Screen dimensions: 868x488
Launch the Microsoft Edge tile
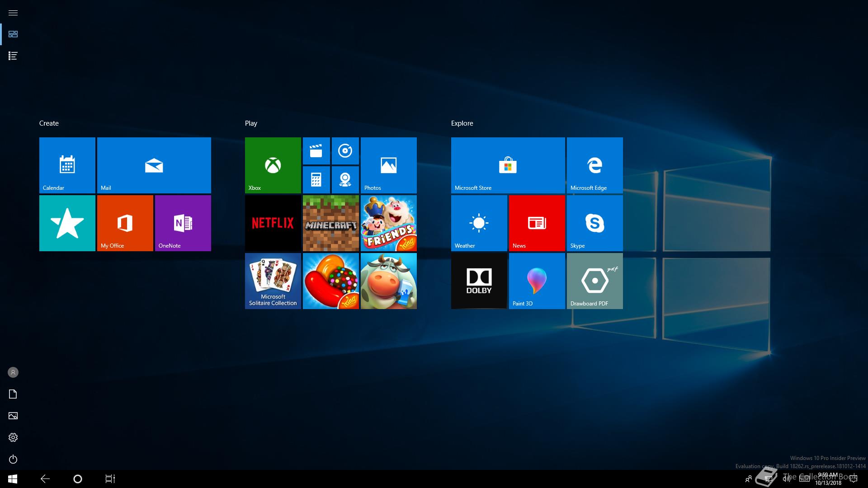[595, 165]
